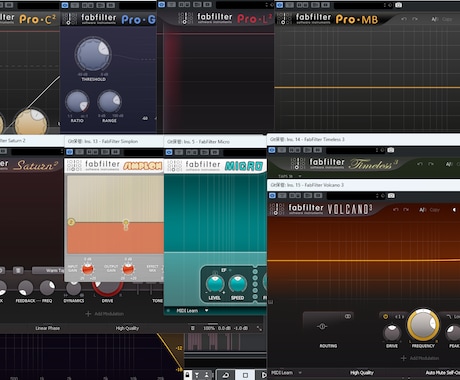Adjust Saturn 2 Freq knob
The width and height of the screenshot is (460, 380).
coord(47,288)
